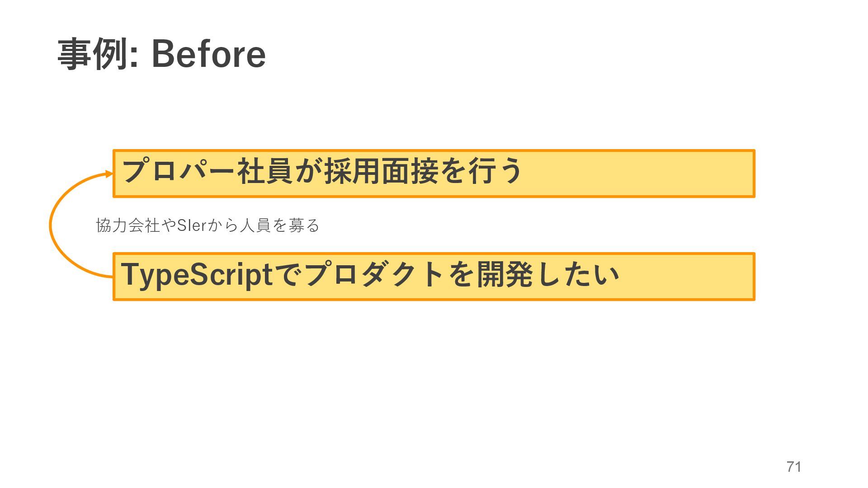Click "開発したい" in the bottom box
The width and height of the screenshot is (868, 488).
coord(547,274)
